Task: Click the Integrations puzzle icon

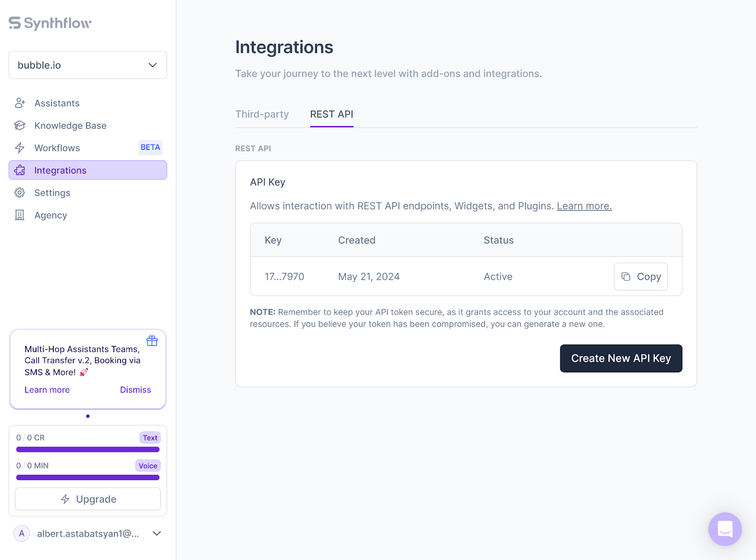Action: pos(19,170)
